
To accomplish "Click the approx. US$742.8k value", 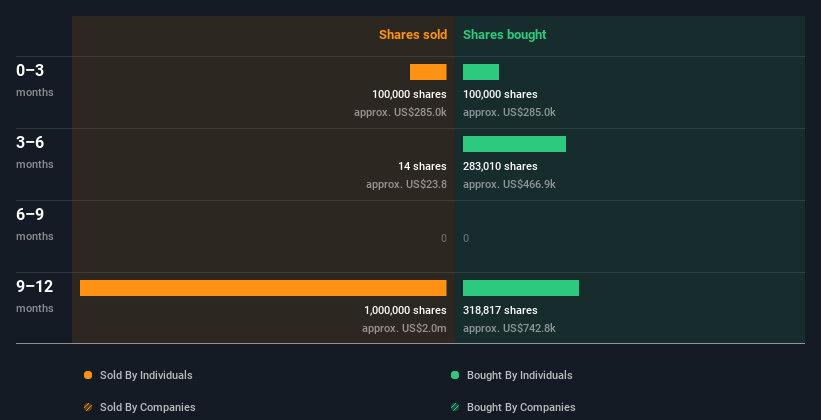I will (509, 328).
